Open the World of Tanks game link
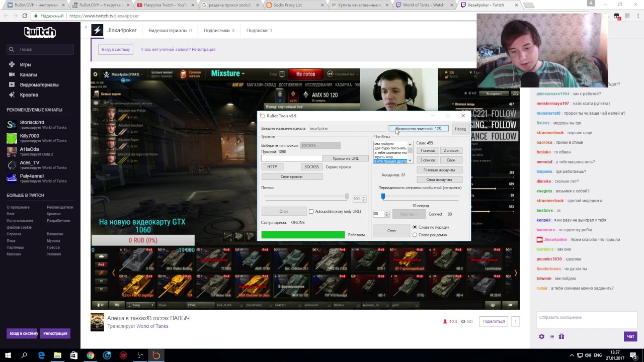This screenshot has width=644, height=362. pos(152,326)
